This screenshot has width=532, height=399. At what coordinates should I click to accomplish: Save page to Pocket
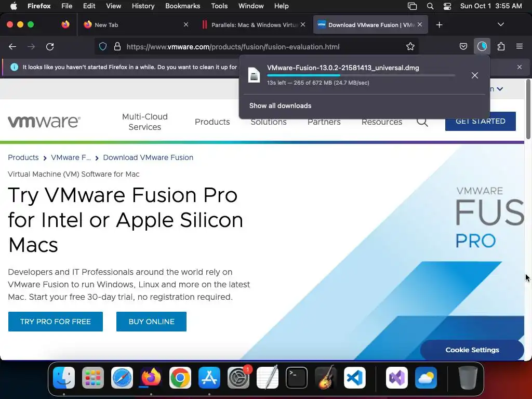pyautogui.click(x=463, y=46)
